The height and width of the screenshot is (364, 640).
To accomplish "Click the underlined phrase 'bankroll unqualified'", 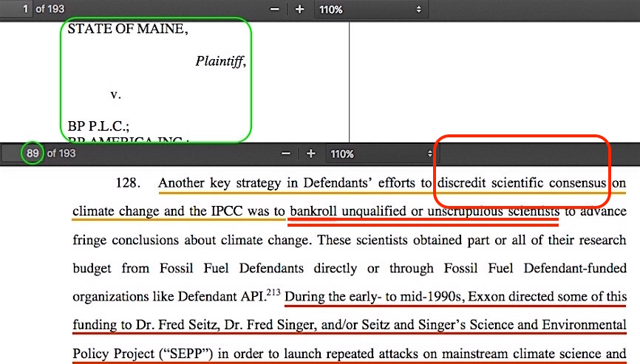I will tap(347, 211).
